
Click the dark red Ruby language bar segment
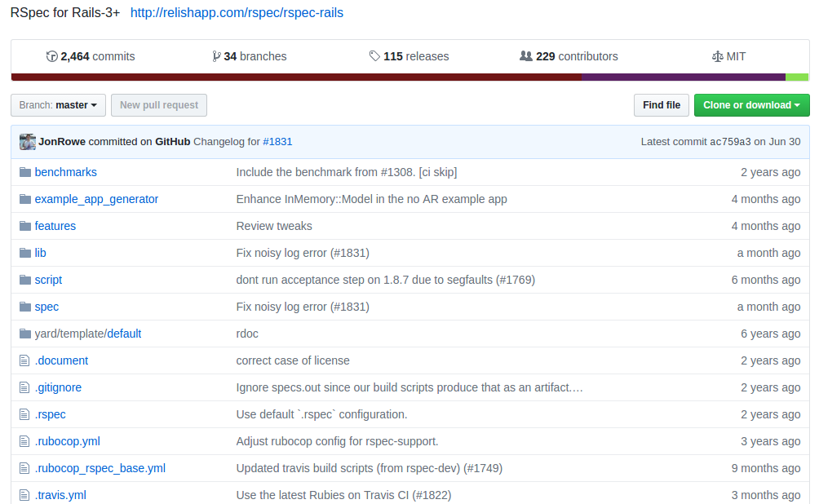(x=296, y=77)
